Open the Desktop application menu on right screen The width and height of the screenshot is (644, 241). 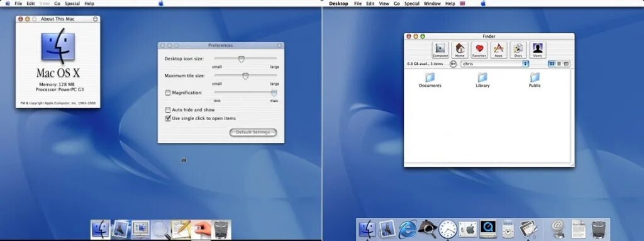tap(338, 3)
